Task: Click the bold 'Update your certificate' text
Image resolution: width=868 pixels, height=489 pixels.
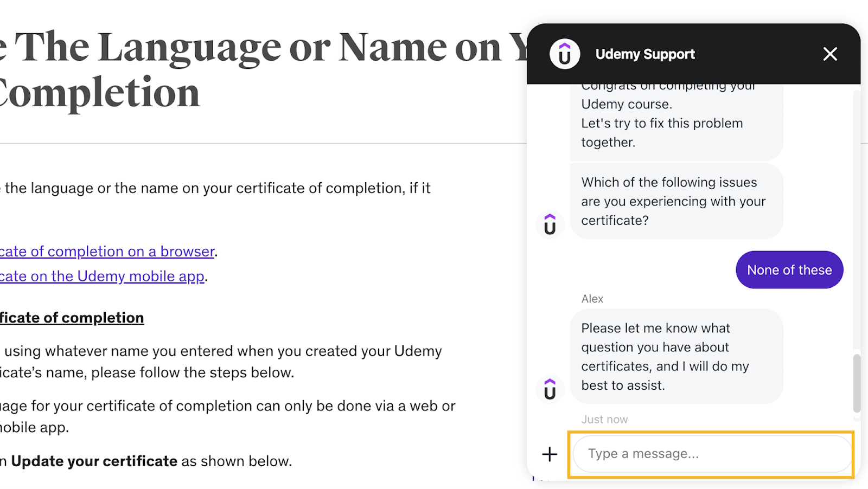Action: click(94, 461)
